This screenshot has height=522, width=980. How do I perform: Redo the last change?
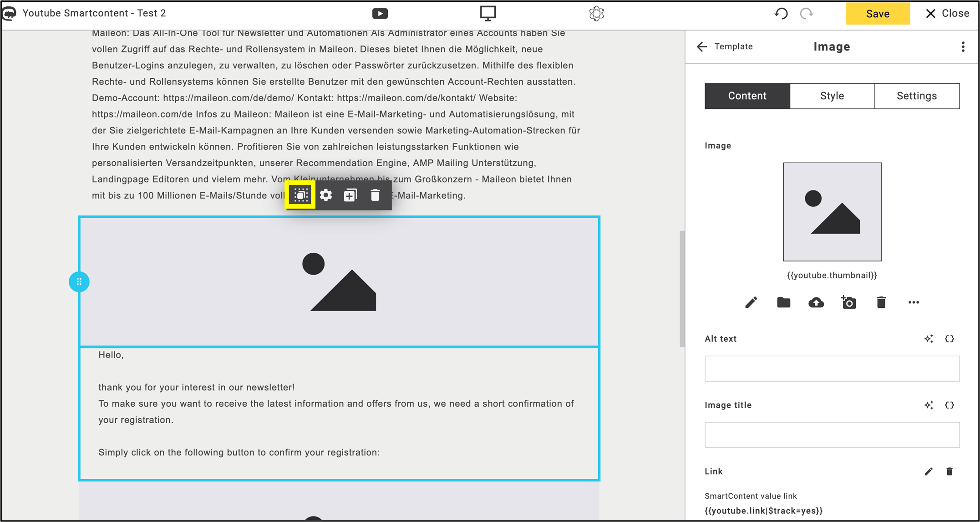coord(807,14)
